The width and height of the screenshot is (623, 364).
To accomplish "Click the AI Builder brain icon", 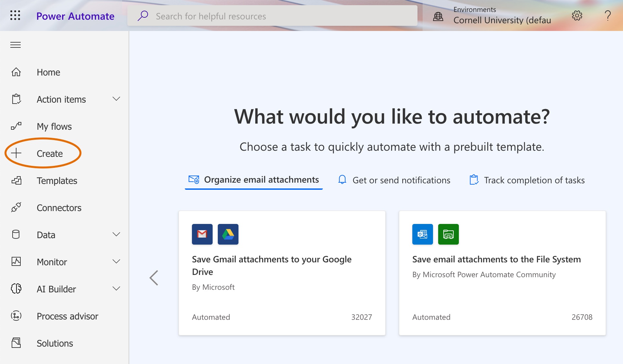I will pos(16,288).
